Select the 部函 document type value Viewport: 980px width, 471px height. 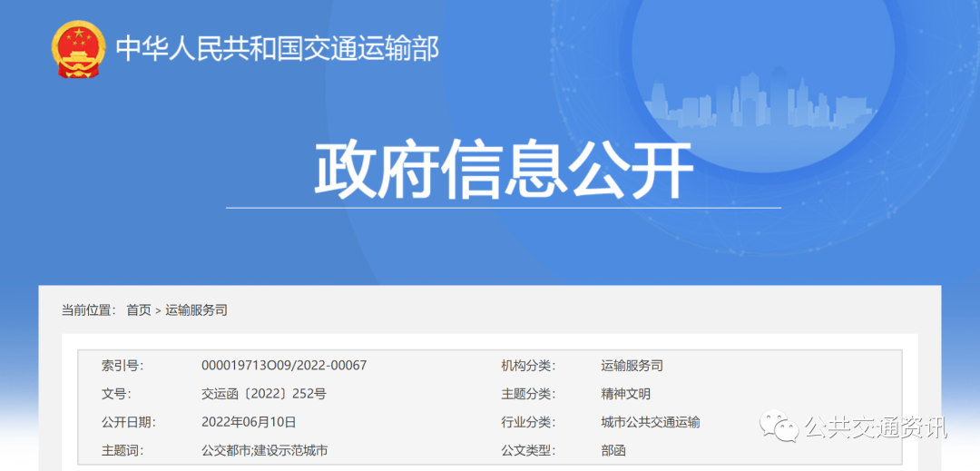[613, 450]
